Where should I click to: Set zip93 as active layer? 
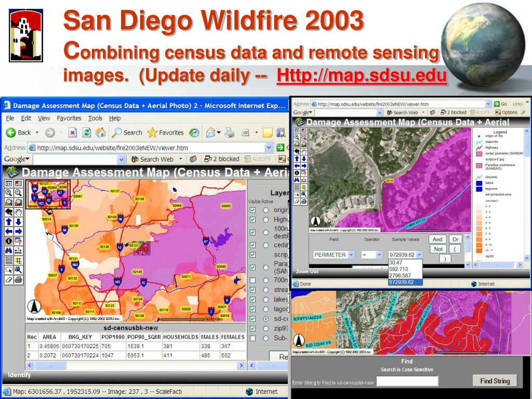[x=266, y=328]
